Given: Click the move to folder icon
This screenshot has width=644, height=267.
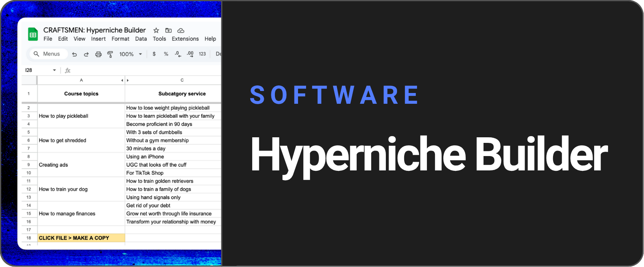Looking at the screenshot, I should click(168, 30).
